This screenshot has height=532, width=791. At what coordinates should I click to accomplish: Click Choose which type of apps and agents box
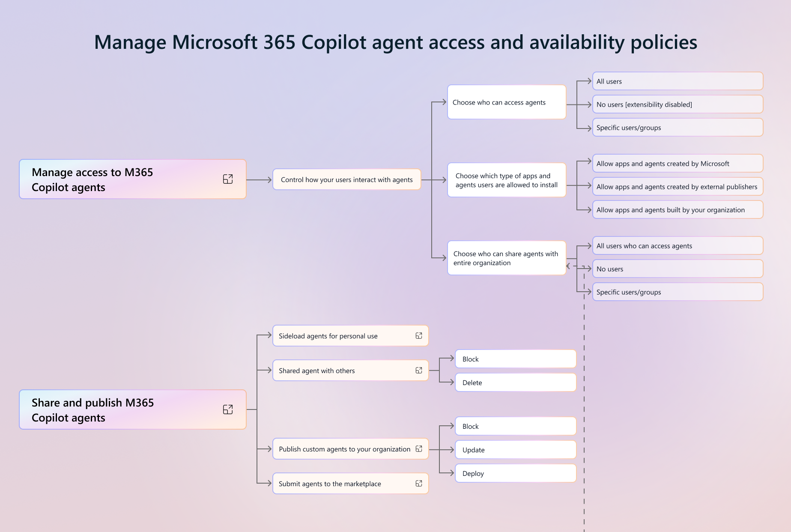[506, 180]
